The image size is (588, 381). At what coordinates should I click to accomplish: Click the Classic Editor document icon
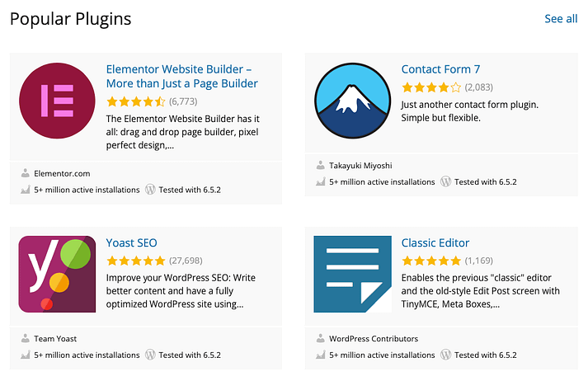coord(352,274)
